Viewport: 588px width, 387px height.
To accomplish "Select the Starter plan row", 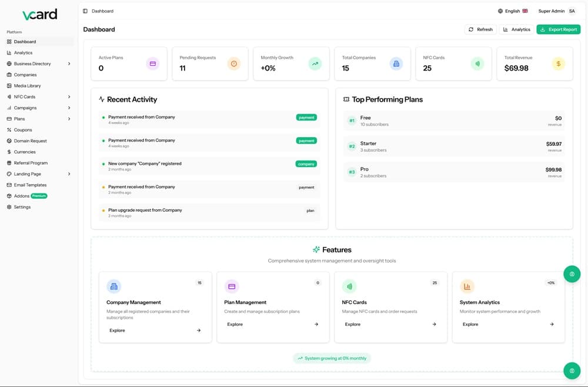I will pyautogui.click(x=454, y=146).
